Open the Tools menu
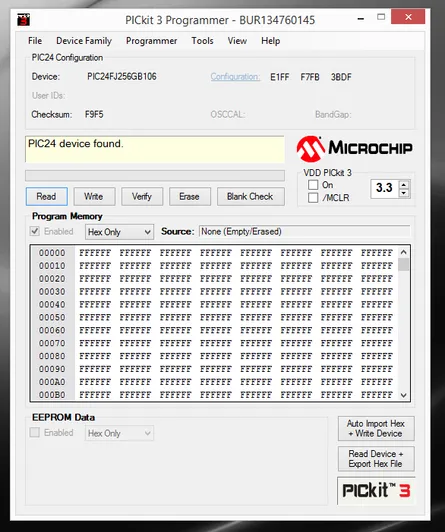The image size is (445, 532). click(202, 41)
